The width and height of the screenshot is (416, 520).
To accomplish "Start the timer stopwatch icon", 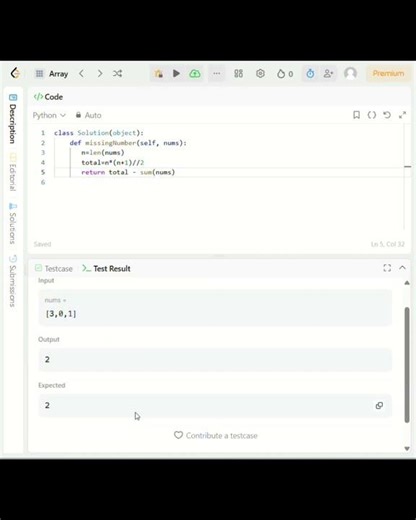I will 310,73.
